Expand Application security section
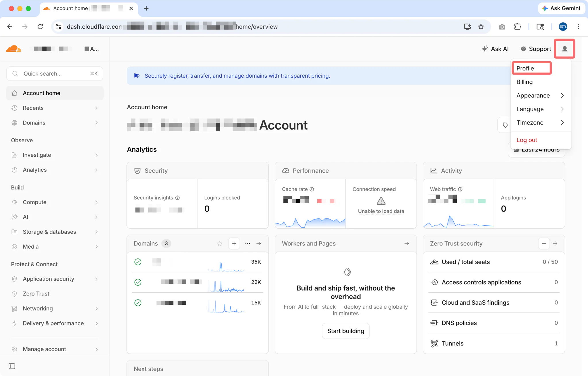This screenshot has width=588, height=376. (x=55, y=279)
